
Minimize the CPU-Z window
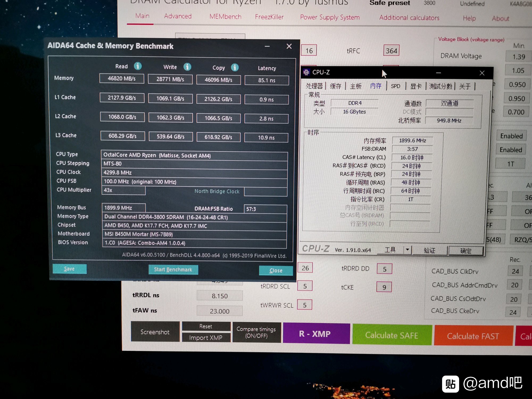point(438,73)
